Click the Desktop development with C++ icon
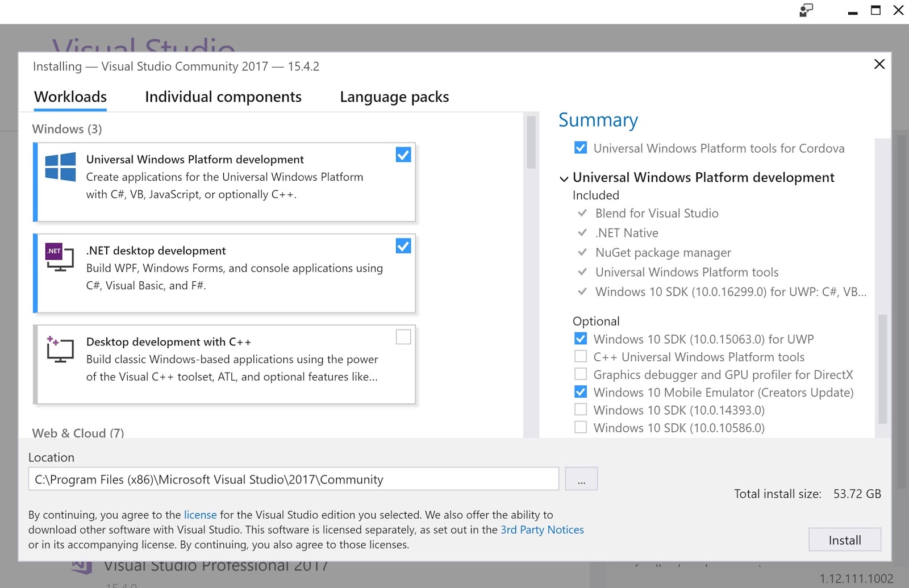Viewport: 909px width, 588px height. [59, 349]
